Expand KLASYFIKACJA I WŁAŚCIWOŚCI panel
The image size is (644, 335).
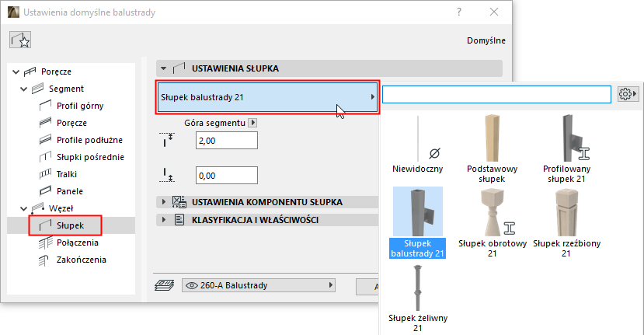tap(163, 220)
